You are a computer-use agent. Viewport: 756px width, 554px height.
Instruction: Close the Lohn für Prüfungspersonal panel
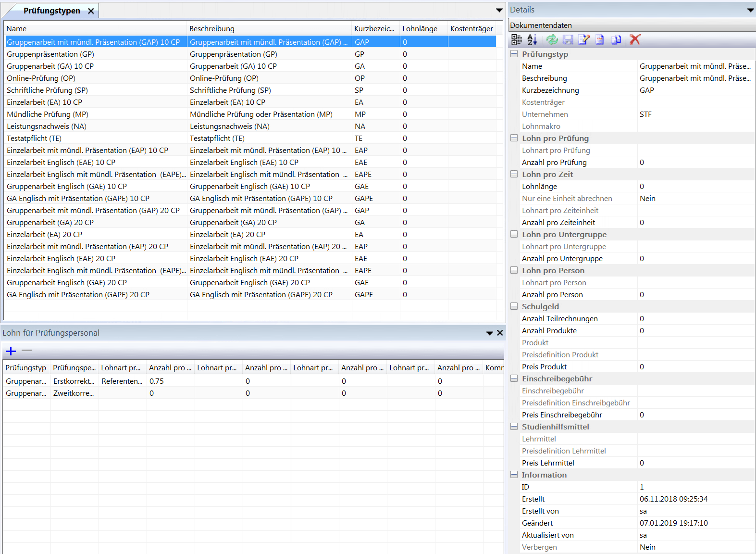[500, 333]
